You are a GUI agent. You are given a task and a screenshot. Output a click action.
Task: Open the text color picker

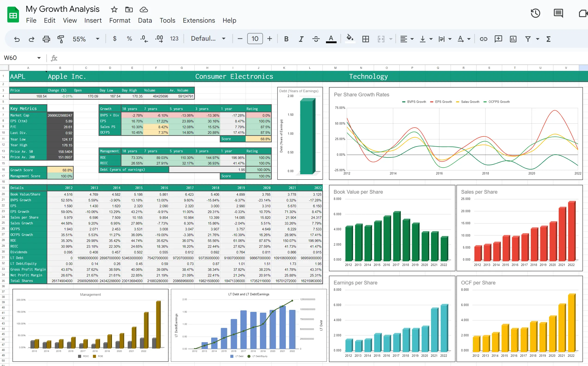331,39
